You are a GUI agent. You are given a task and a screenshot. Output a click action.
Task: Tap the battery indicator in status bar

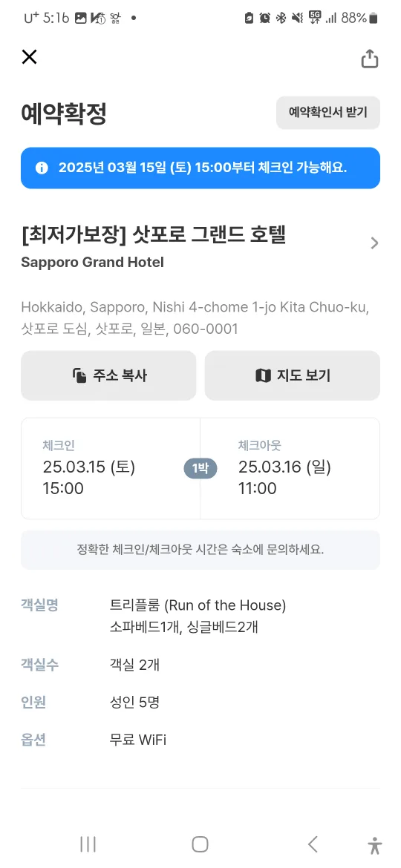coord(374,19)
